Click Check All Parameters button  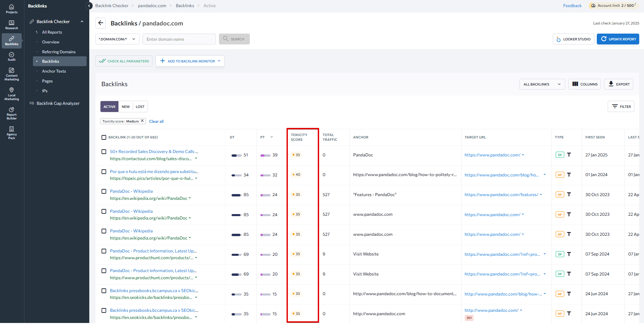pyautogui.click(x=124, y=61)
